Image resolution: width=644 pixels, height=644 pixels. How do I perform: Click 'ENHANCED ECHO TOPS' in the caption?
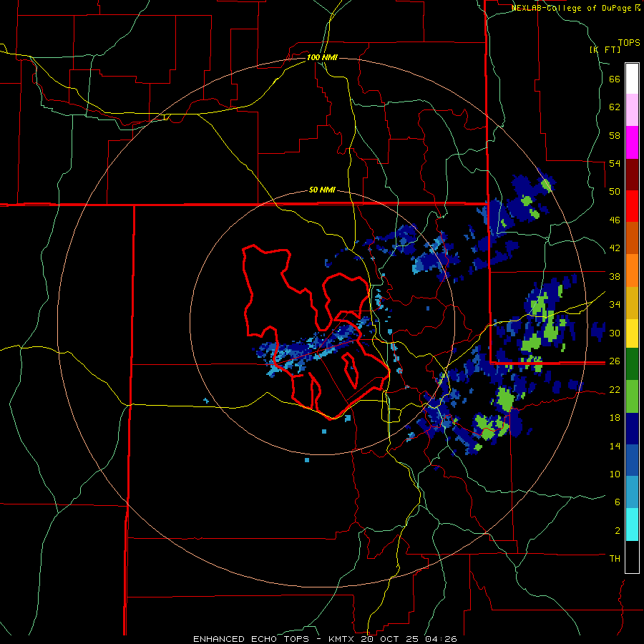pyautogui.click(x=251, y=639)
